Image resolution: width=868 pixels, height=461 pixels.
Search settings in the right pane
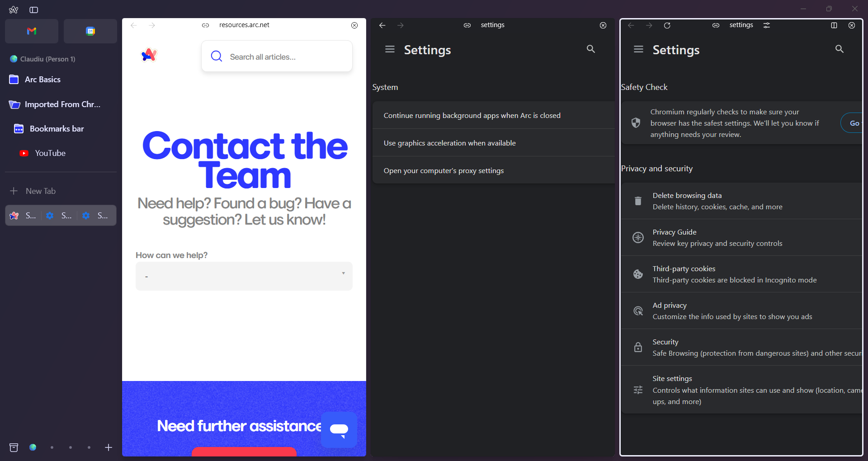click(840, 49)
